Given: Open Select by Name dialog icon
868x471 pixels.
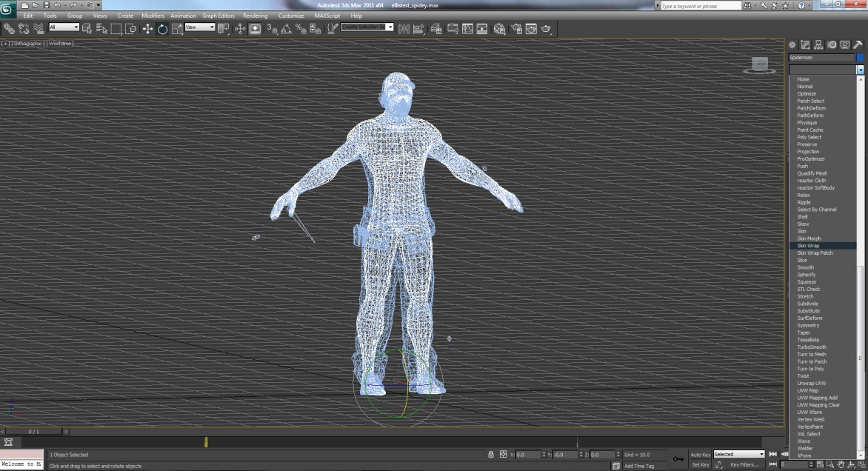Looking at the screenshot, I should pyautogui.click(x=101, y=29).
